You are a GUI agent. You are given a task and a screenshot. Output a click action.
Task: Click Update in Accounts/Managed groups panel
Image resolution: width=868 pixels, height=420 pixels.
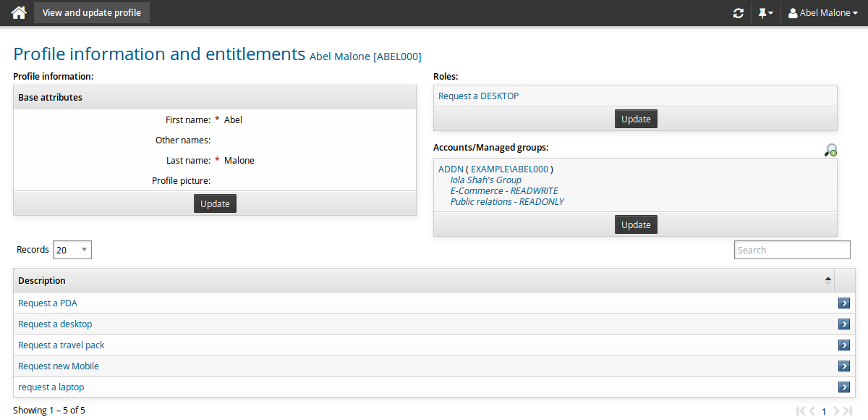636,224
